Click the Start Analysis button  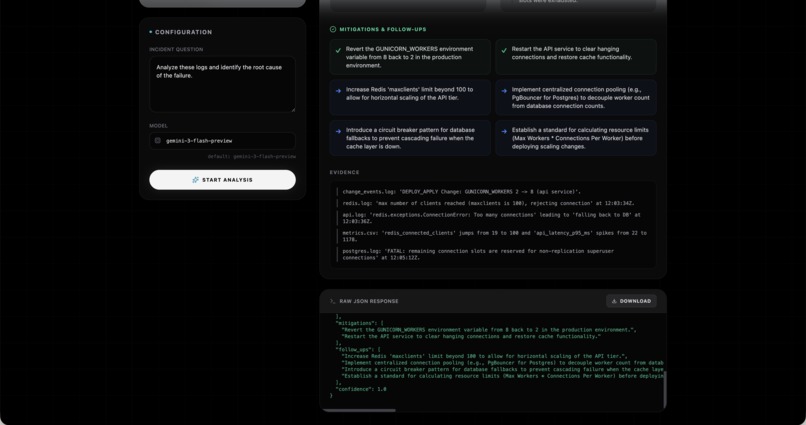pyautogui.click(x=222, y=180)
